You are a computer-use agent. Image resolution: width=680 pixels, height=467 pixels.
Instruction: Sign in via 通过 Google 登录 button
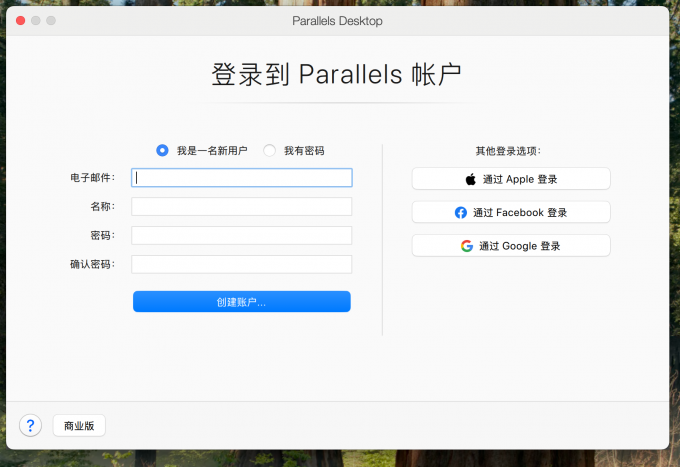pos(511,245)
